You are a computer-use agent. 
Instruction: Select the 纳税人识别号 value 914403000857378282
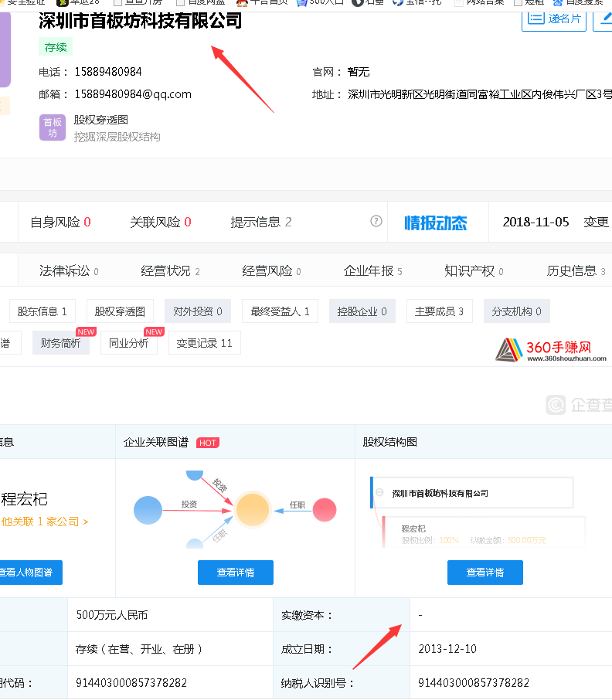coord(474,683)
